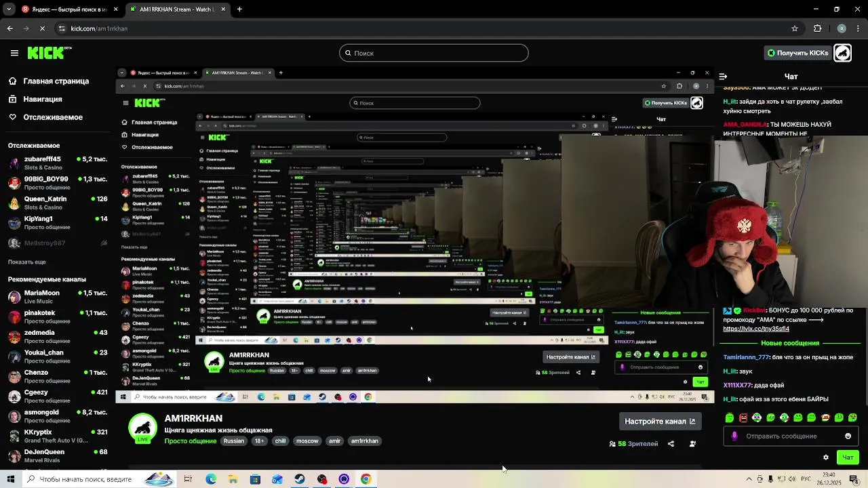Show hidden system tray icons
This screenshot has height=488, width=868.
(x=749, y=479)
